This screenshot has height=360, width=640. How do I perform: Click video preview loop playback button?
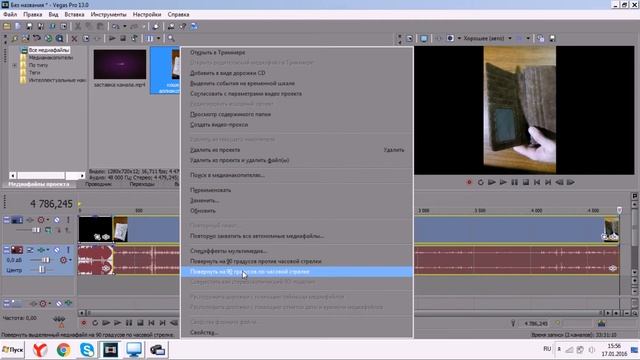click(480, 182)
